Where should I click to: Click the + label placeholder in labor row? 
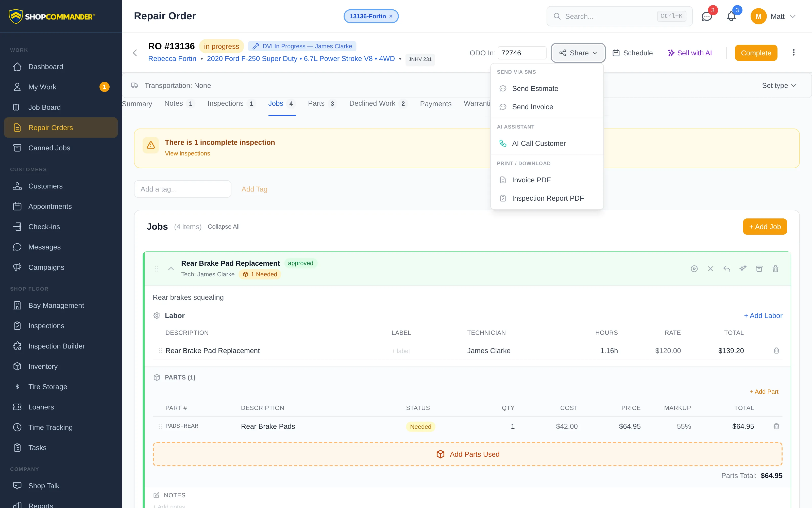(400, 351)
